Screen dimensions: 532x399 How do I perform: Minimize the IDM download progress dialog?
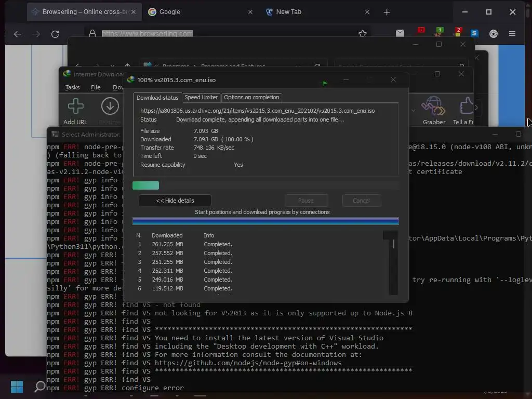345,79
